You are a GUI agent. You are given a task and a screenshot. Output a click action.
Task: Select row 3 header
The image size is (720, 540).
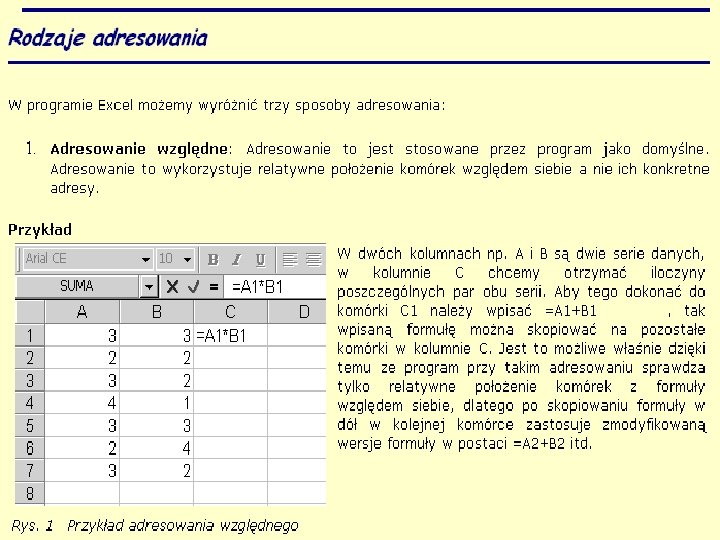(30, 380)
